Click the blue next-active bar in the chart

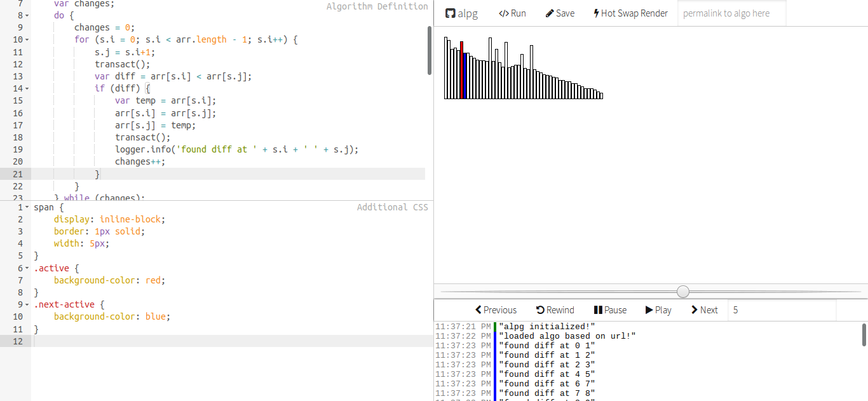click(x=465, y=76)
